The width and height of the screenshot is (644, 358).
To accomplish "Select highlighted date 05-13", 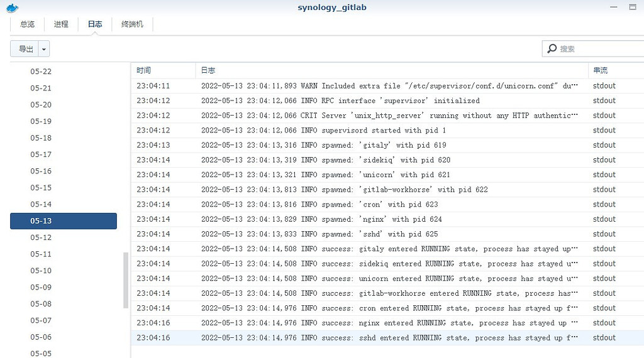I will [64, 221].
